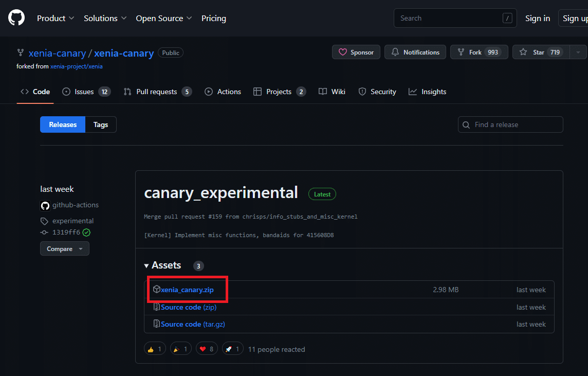This screenshot has width=588, height=376.
Task: Click the fork count 993
Action: click(x=493, y=52)
